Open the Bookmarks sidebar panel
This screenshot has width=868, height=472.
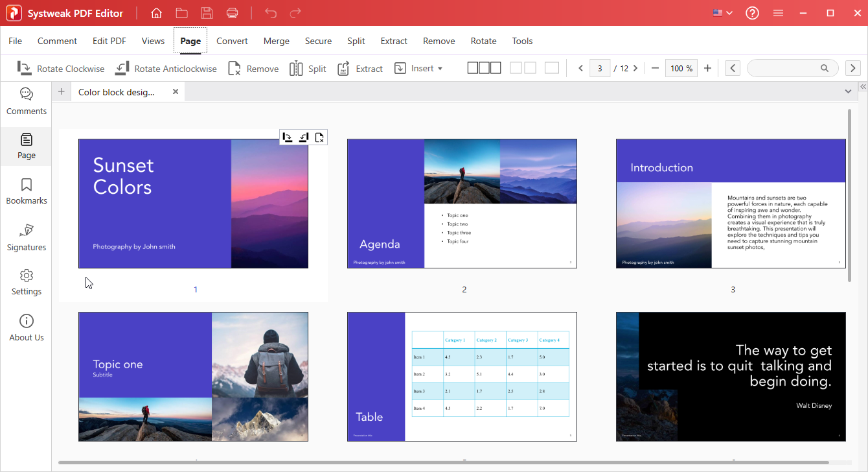pyautogui.click(x=27, y=191)
